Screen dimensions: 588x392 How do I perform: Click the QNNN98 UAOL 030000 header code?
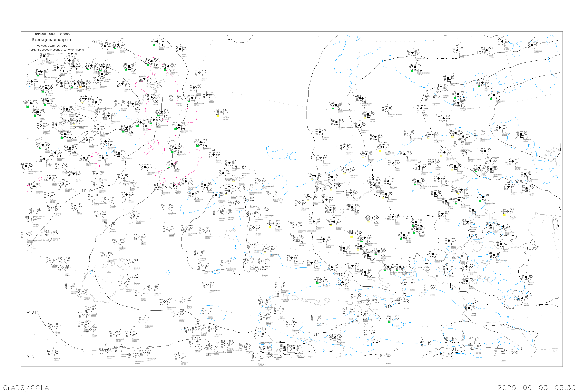(x=53, y=34)
